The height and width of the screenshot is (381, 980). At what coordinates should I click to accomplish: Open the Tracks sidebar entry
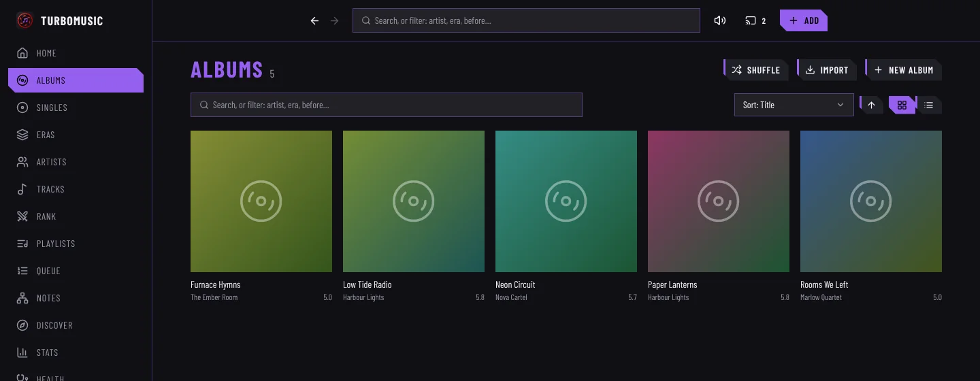point(76,189)
